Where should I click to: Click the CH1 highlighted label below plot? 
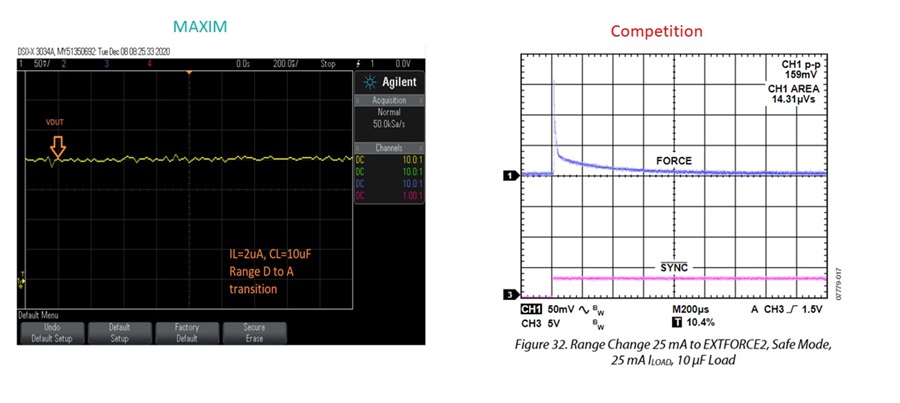529,310
